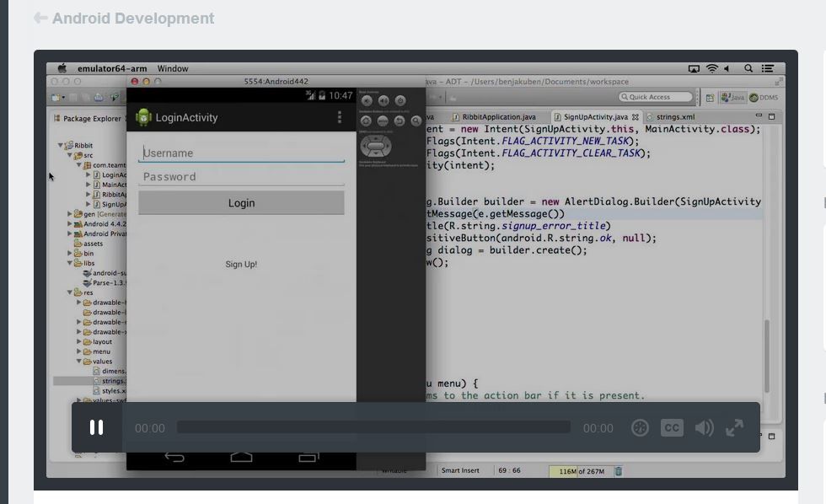Viewport: 826px width, 504px height.
Task: Tap the Sign Up! link
Action: 241,265
